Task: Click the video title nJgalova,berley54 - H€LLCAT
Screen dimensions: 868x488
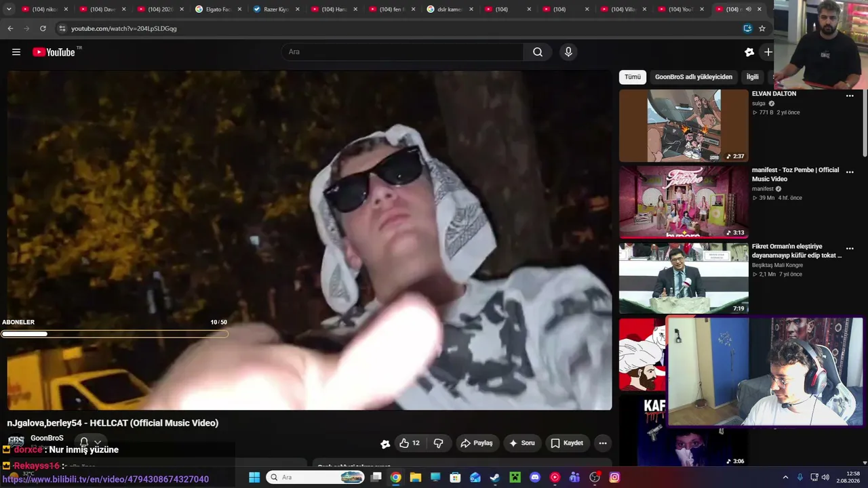Action: pos(113,423)
